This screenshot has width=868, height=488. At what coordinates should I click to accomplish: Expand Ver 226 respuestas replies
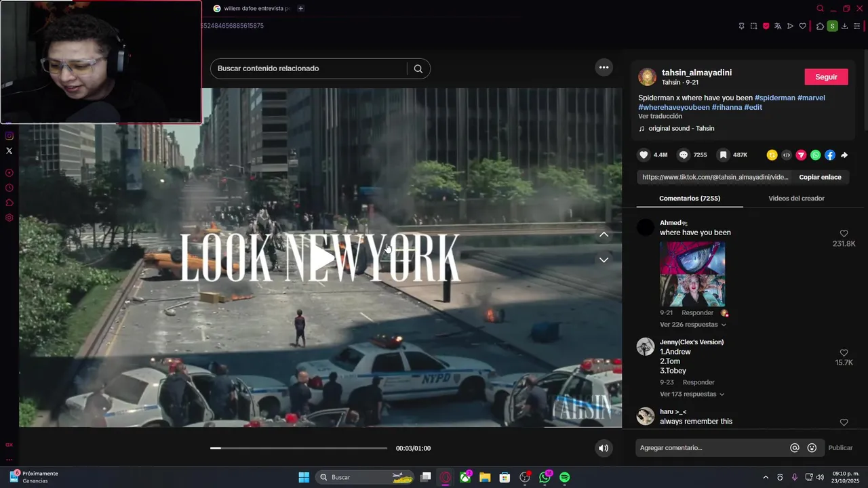692,325
